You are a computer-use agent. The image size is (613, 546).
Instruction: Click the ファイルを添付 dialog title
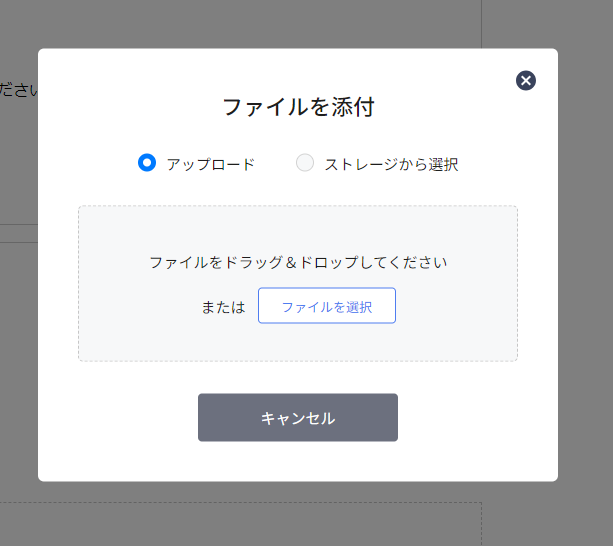[298, 107]
